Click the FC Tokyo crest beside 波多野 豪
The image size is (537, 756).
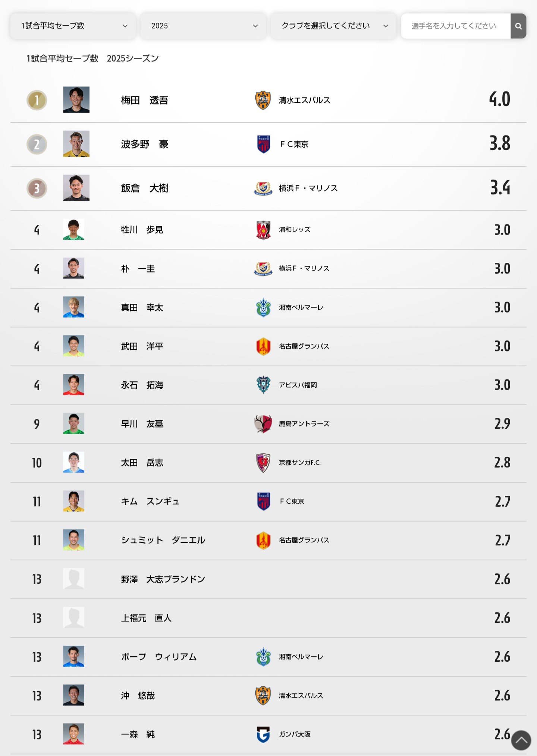point(264,144)
